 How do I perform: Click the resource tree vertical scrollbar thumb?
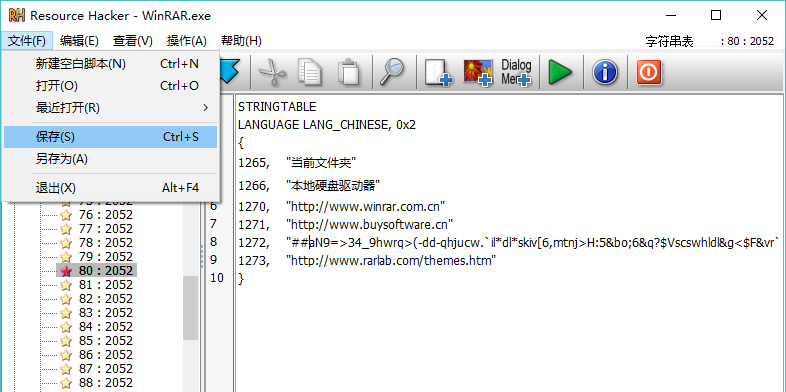point(190,308)
